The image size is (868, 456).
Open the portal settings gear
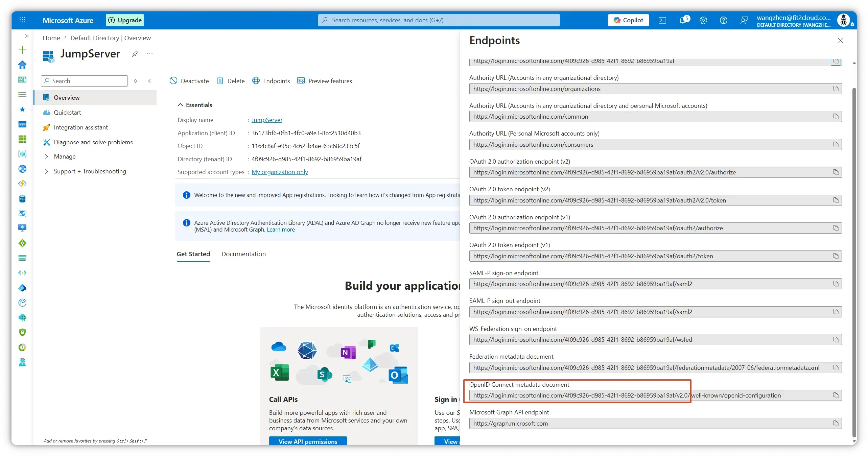(x=703, y=20)
